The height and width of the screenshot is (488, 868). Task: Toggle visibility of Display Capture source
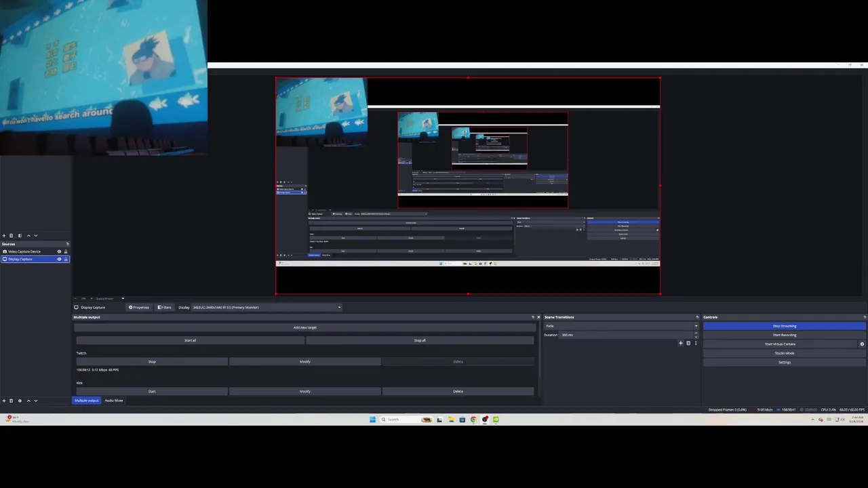(59, 259)
